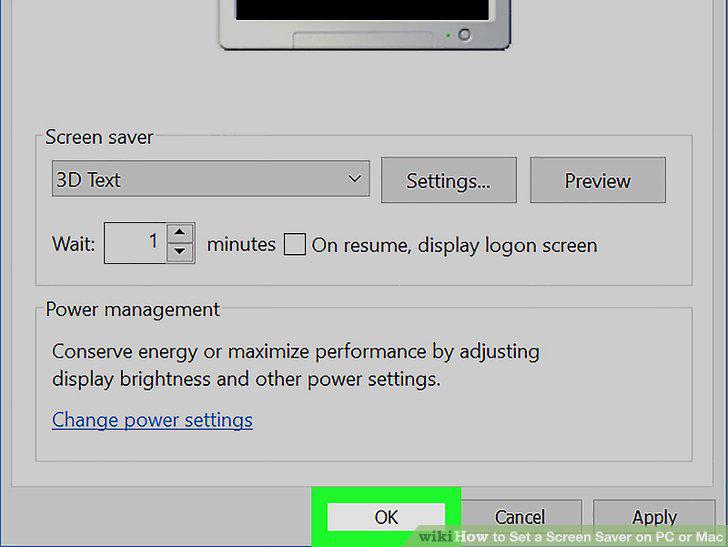The height and width of the screenshot is (547, 728).
Task: Preview the selected screen saver
Action: pos(598,180)
